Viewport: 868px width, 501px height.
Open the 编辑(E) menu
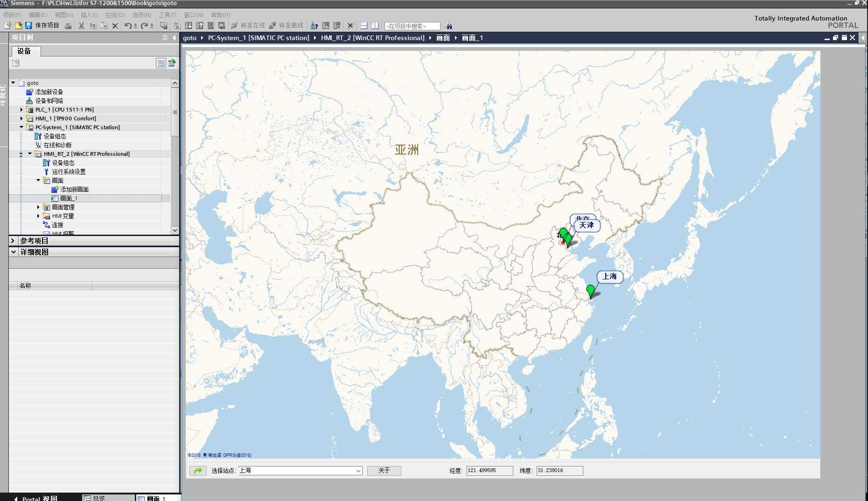pyautogui.click(x=37, y=15)
